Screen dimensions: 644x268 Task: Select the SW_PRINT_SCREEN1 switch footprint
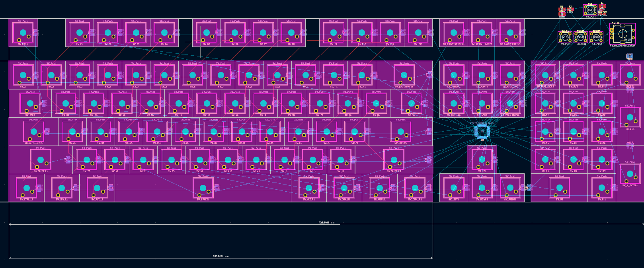pos(454,33)
